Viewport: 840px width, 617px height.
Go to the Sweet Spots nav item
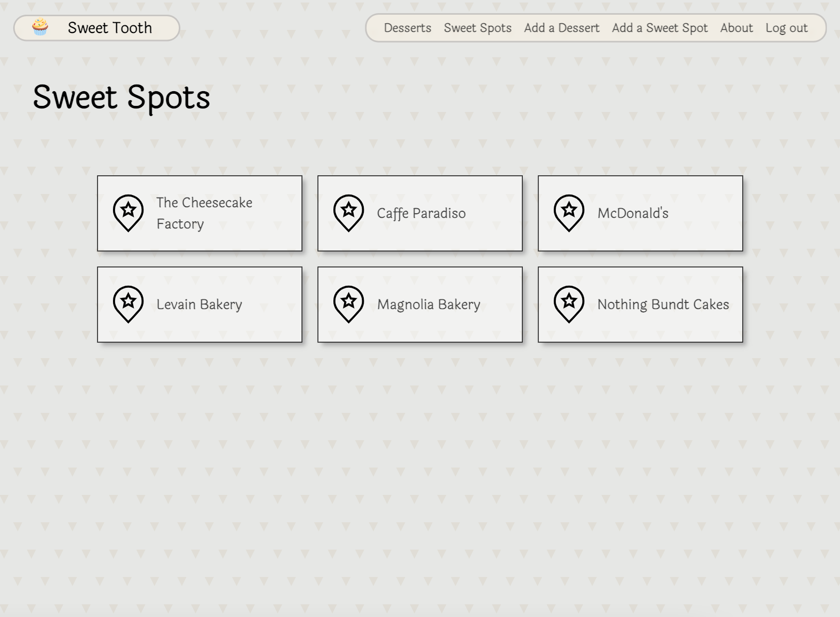click(x=478, y=28)
